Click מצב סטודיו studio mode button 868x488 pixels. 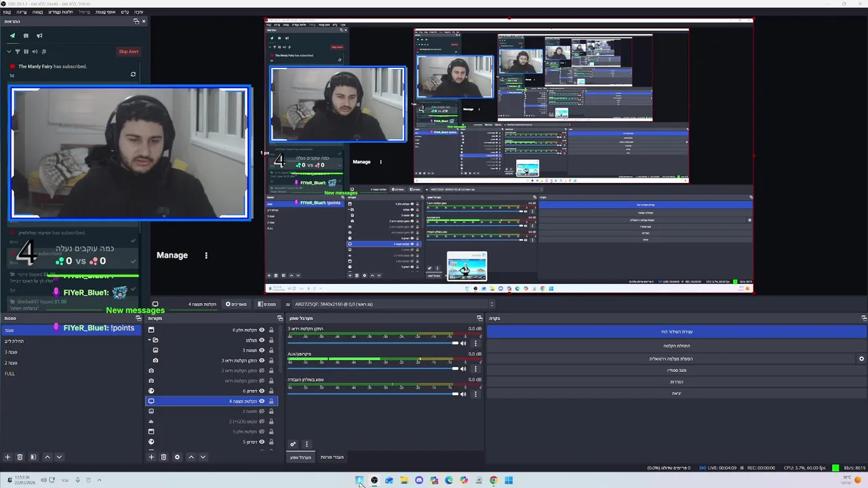pyautogui.click(x=677, y=371)
